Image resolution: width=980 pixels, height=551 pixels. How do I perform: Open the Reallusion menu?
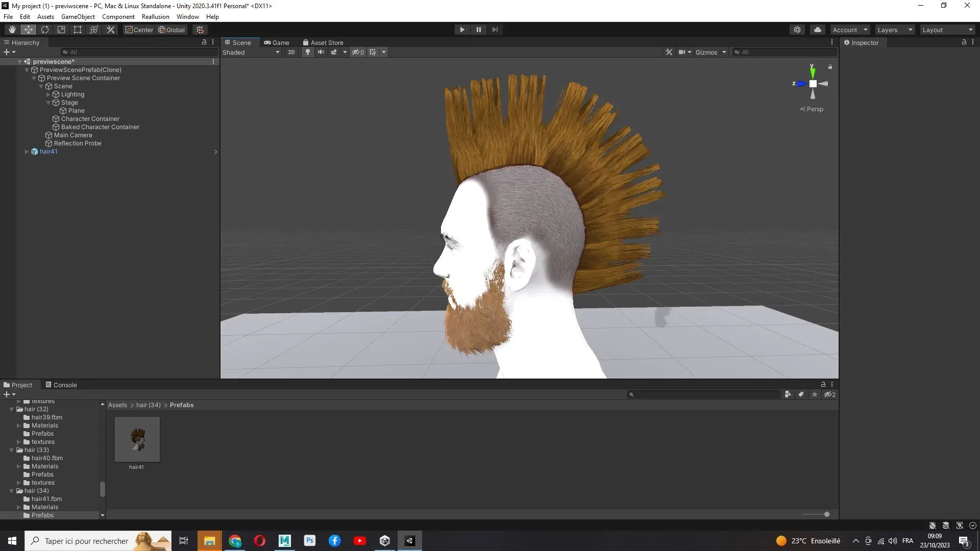tap(155, 16)
